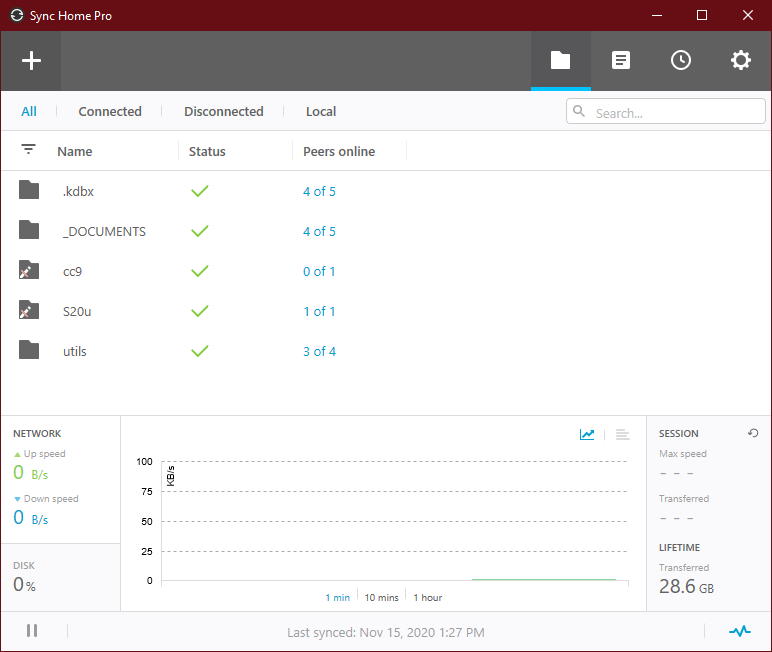
Task: Click into the Search input field
Action: tap(666, 111)
